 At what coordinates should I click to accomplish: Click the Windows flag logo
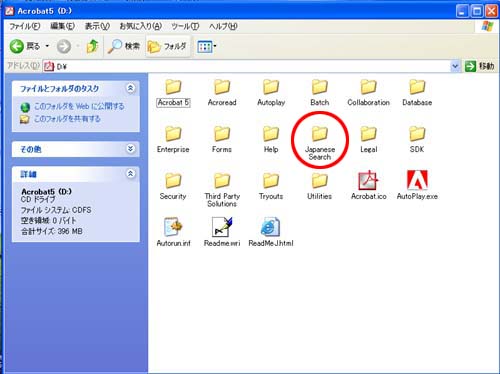487,26
